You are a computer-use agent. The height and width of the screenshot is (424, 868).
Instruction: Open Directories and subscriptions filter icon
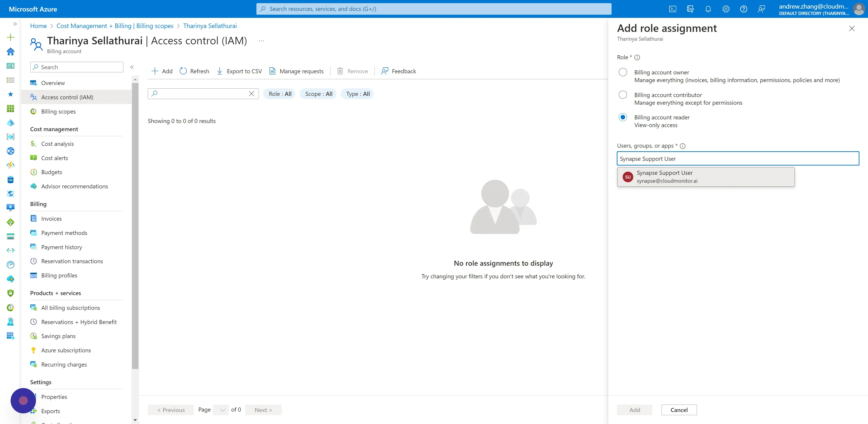pos(690,9)
